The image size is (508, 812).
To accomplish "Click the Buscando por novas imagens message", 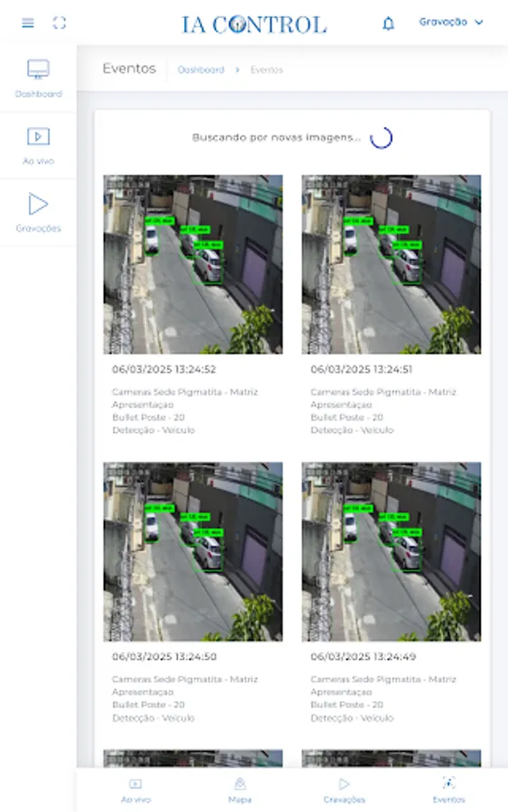I will click(276, 138).
